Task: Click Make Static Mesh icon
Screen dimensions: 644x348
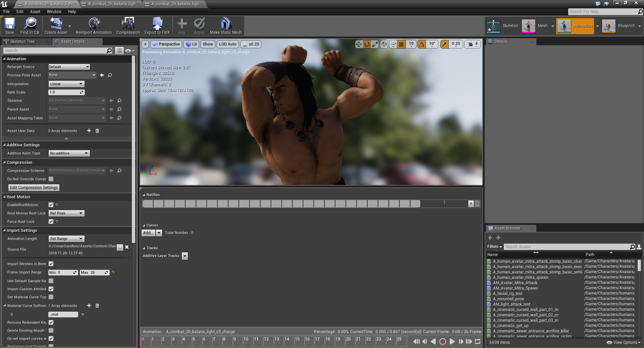Action: [226, 25]
